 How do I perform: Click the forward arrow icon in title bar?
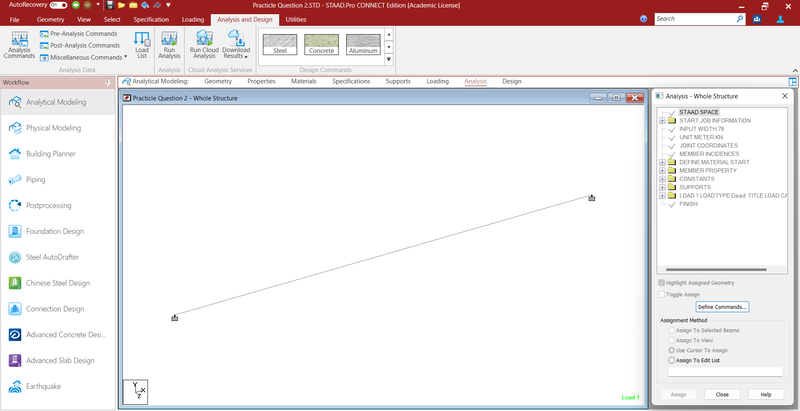click(87, 5)
